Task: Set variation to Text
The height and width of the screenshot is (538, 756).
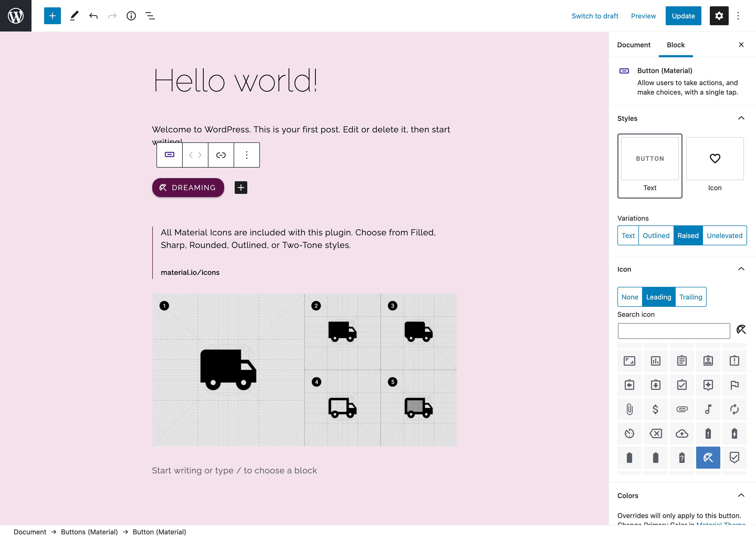Action: point(628,236)
